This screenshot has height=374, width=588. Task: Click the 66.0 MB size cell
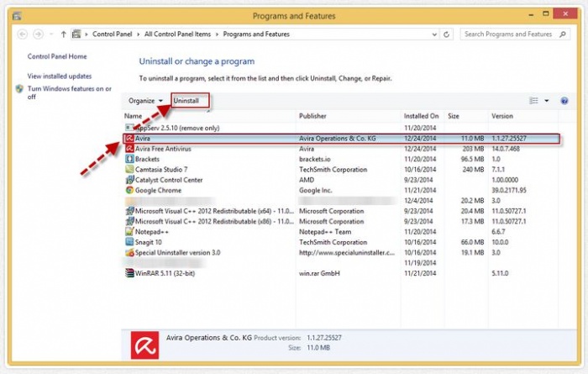tap(472, 242)
